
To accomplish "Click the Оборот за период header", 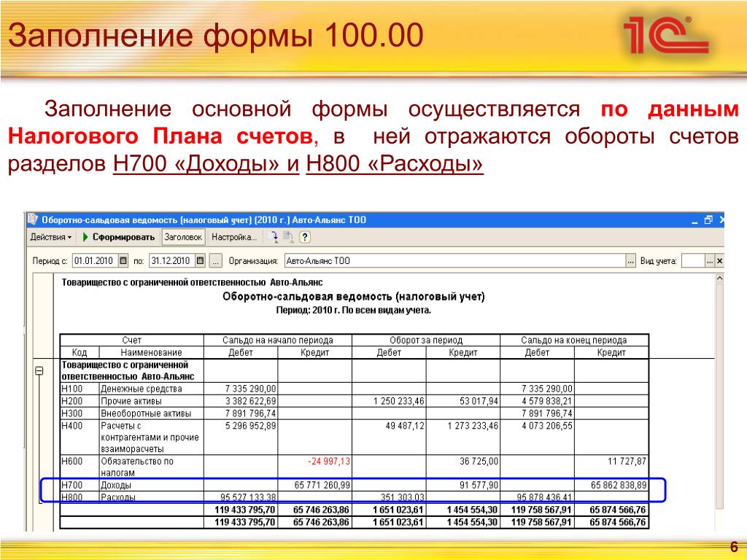I will pyautogui.click(x=426, y=341).
